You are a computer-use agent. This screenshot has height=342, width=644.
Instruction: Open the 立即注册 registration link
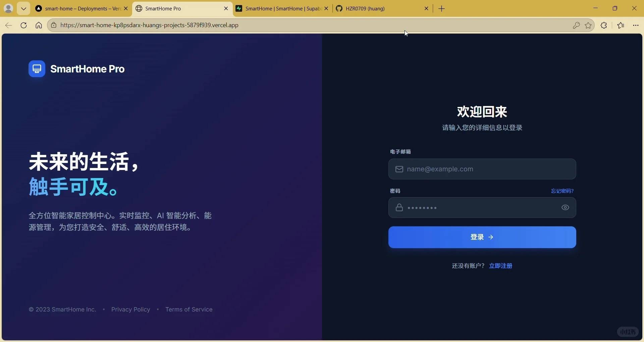(500, 266)
